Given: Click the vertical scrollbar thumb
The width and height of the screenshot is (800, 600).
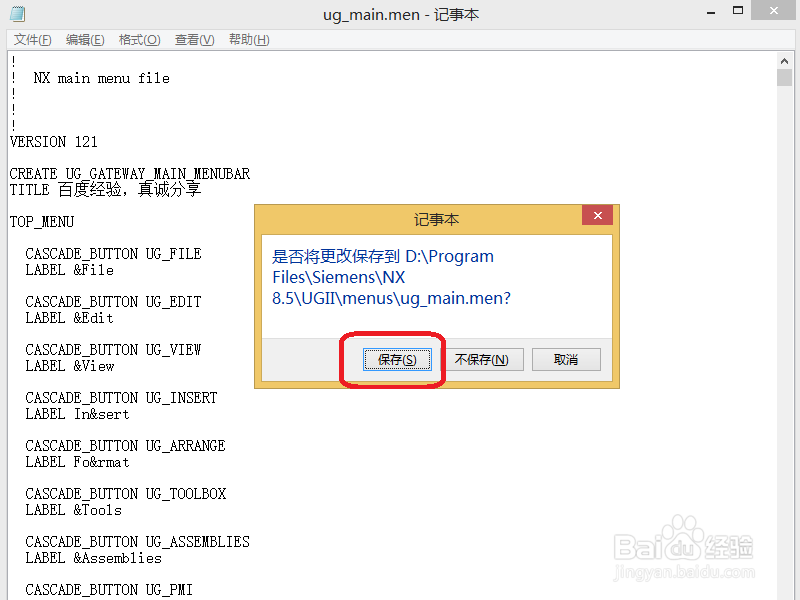Looking at the screenshot, I should (x=784, y=78).
